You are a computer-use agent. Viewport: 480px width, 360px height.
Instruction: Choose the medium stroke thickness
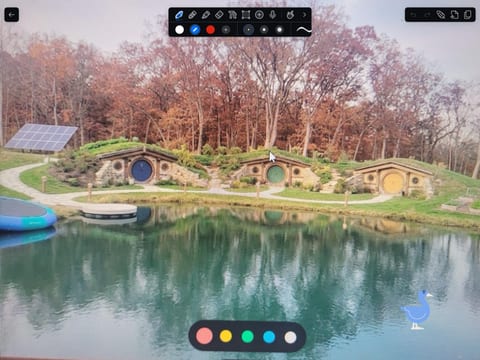[x=264, y=30]
